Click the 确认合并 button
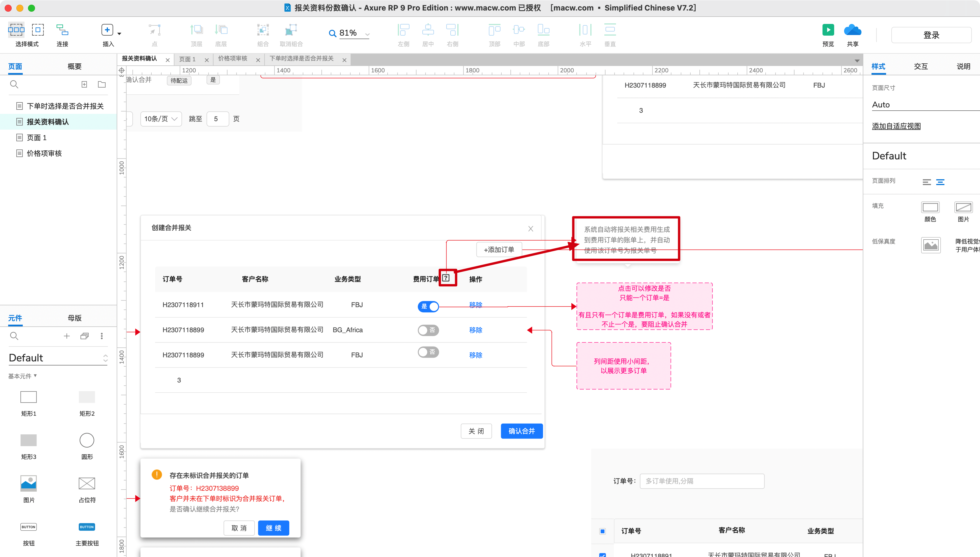 (x=521, y=431)
